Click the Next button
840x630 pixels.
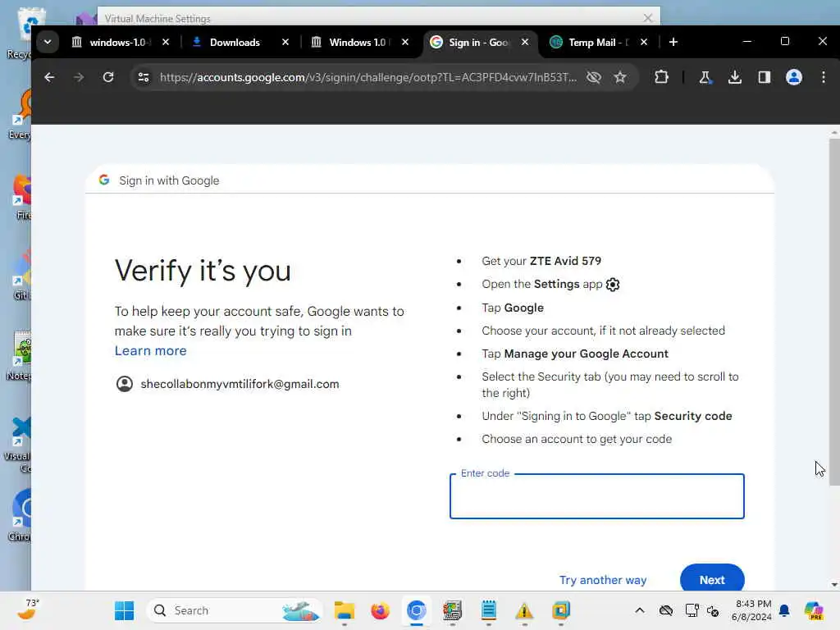click(x=712, y=578)
